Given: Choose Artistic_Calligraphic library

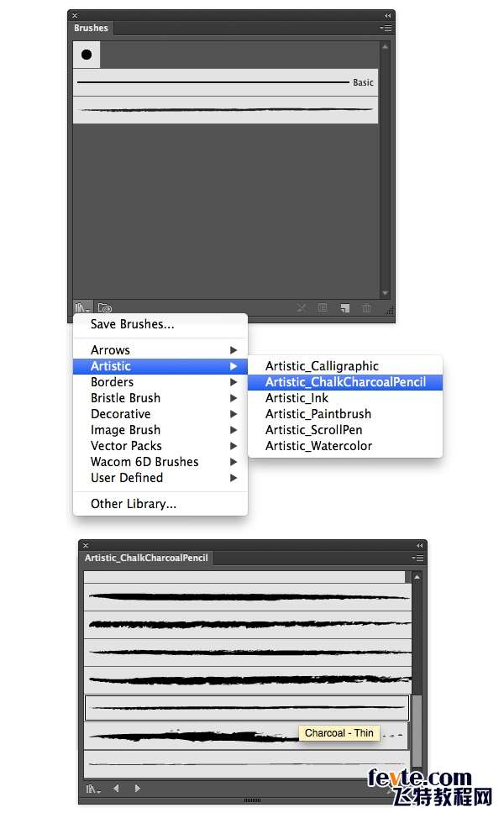Looking at the screenshot, I should [x=345, y=366].
